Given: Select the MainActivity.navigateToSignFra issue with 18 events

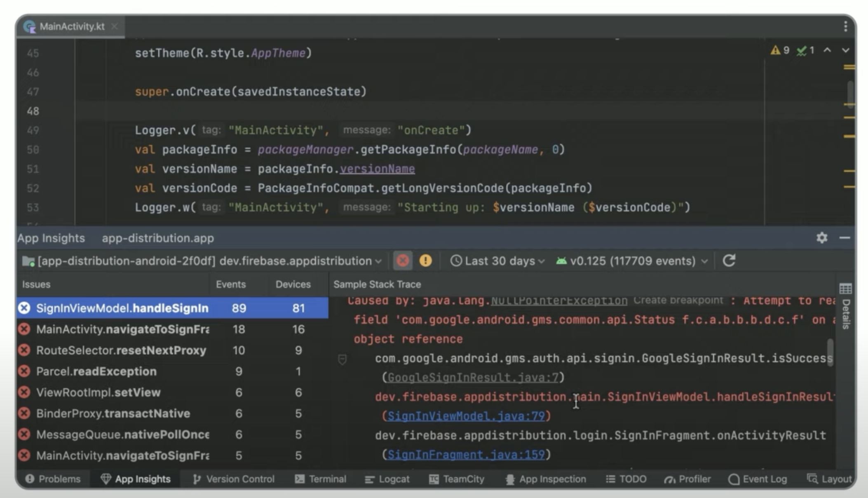Looking at the screenshot, I should 172,329.
